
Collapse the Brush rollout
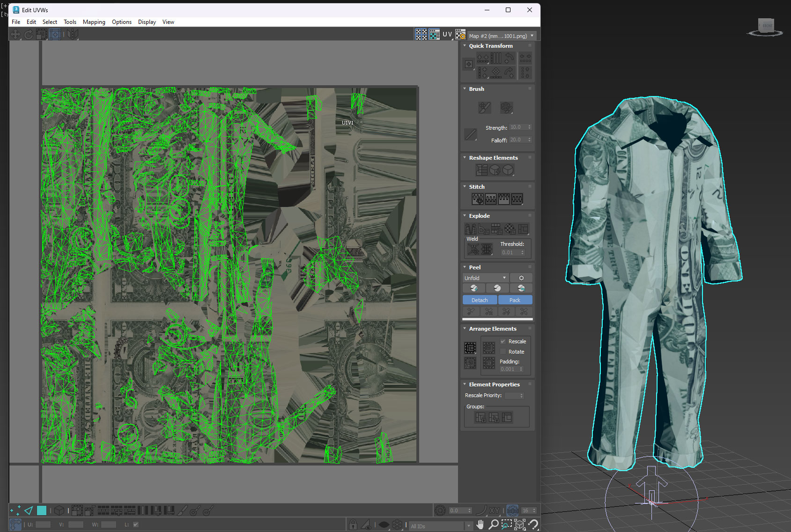point(465,89)
